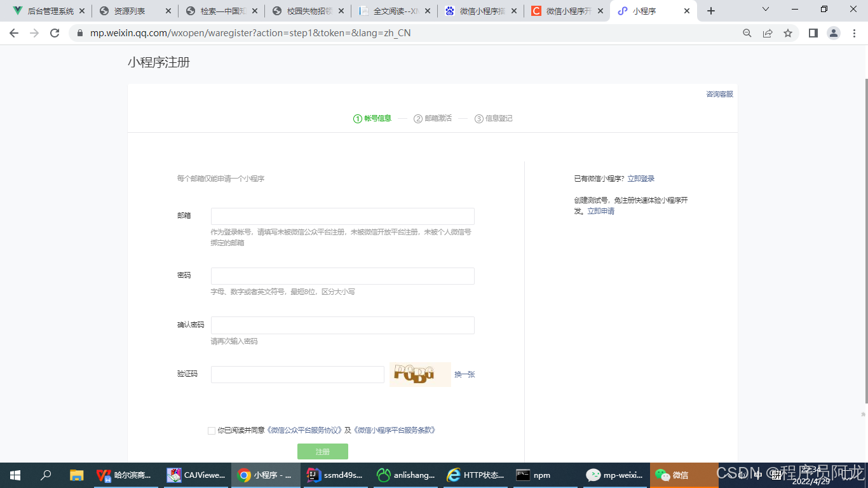The height and width of the screenshot is (488, 868).
Task: Open 微信公众平台服务协议 link
Action: pyautogui.click(x=304, y=430)
